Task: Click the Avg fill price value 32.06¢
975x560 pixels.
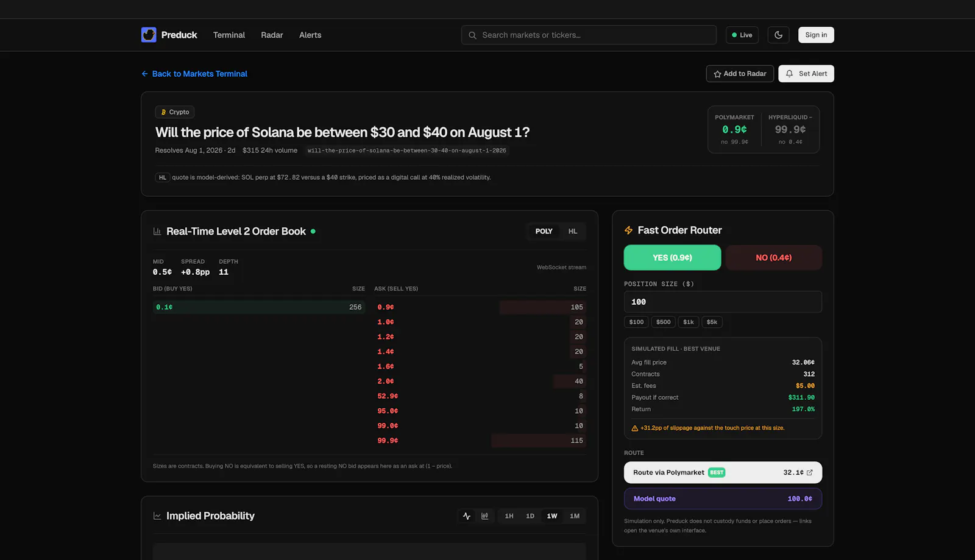Action: click(x=803, y=363)
